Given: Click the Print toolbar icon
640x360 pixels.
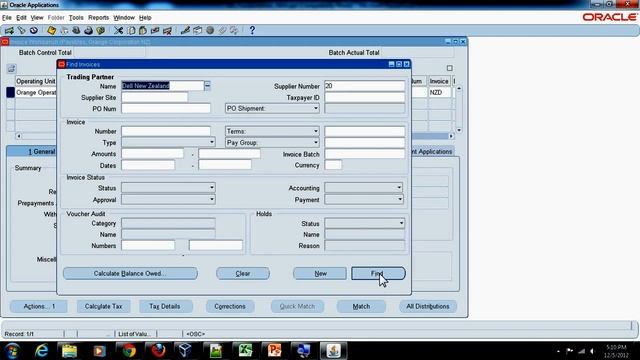Looking at the screenshot, I should tap(89, 31).
